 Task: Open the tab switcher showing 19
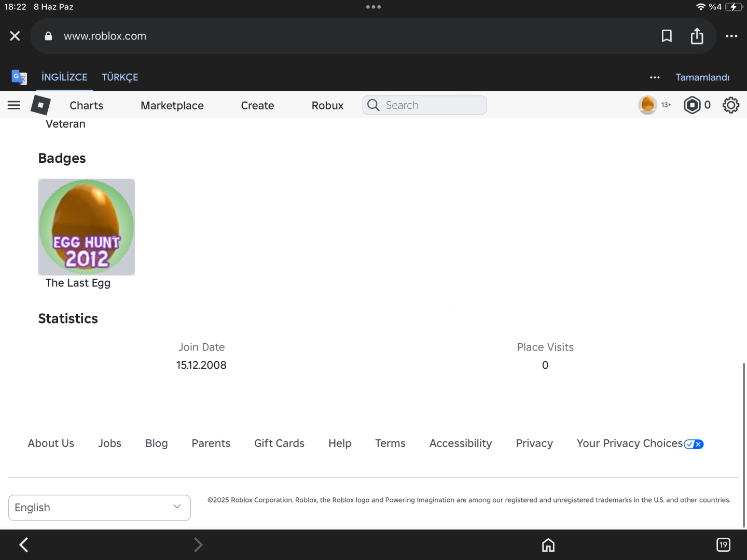[x=723, y=544]
